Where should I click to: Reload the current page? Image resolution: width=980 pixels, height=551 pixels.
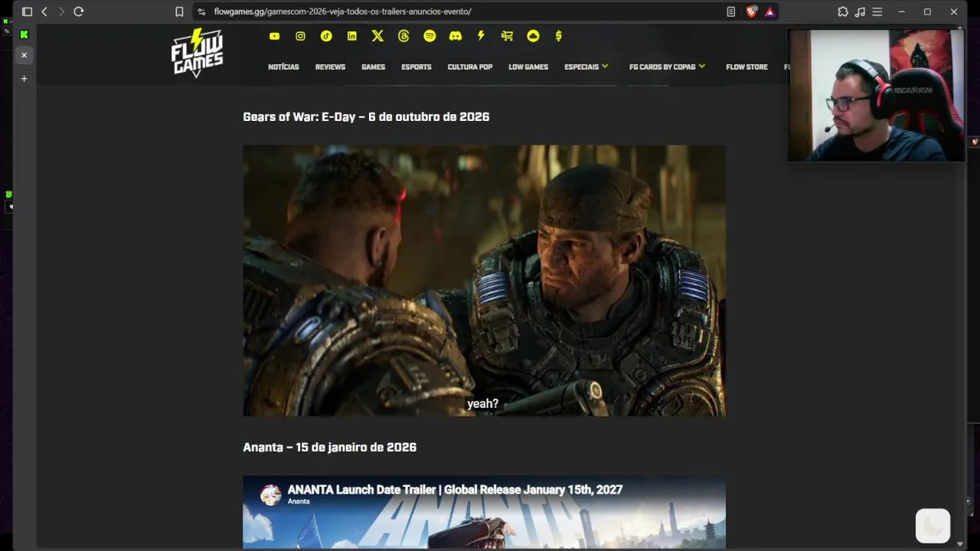pyautogui.click(x=78, y=11)
